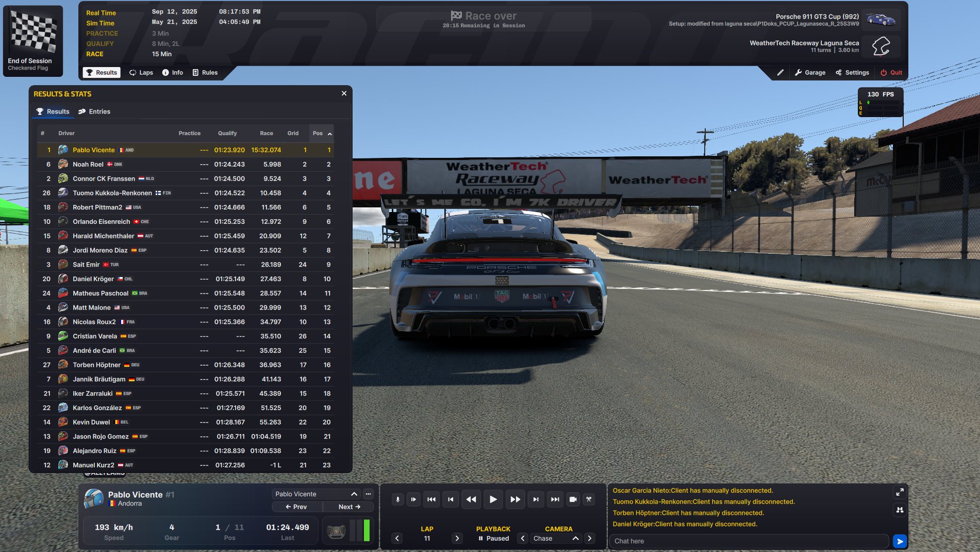Click the Laguna Seca track map icon
Image resolution: width=980 pixels, height=552 pixels.
click(x=881, y=46)
